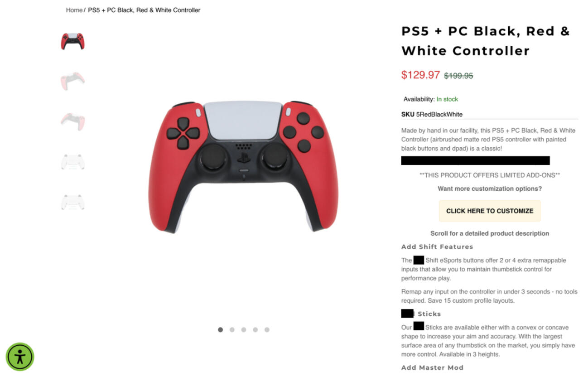Click the Home breadcrumb link
The width and height of the screenshot is (588, 377).
pyautogui.click(x=74, y=10)
